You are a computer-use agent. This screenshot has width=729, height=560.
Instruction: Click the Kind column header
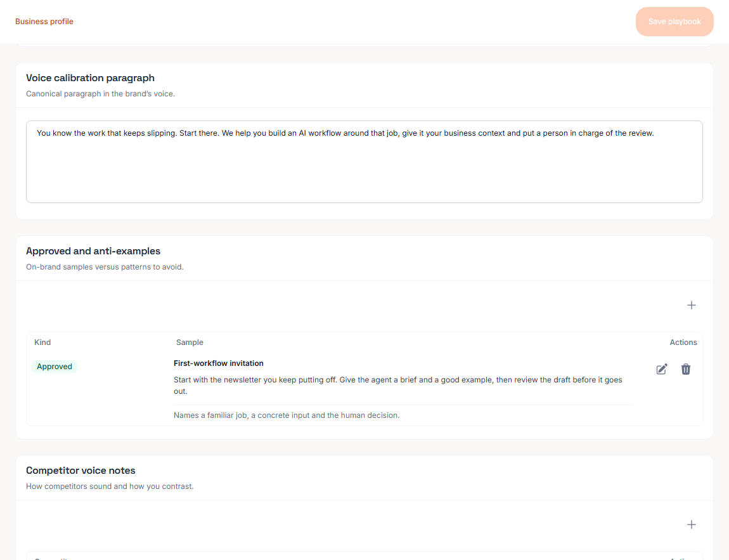42,342
